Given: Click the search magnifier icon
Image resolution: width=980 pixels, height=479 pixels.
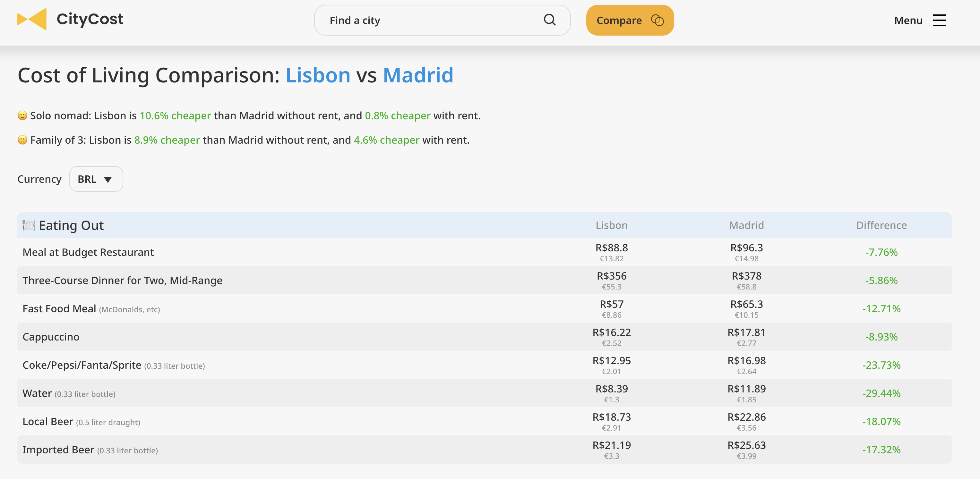Looking at the screenshot, I should (549, 20).
